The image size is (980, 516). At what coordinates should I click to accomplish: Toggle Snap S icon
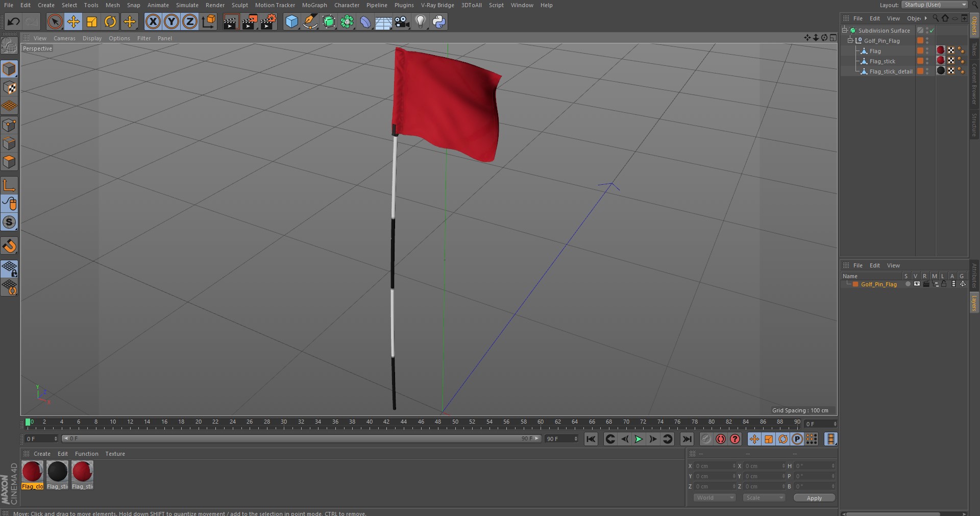(9, 222)
